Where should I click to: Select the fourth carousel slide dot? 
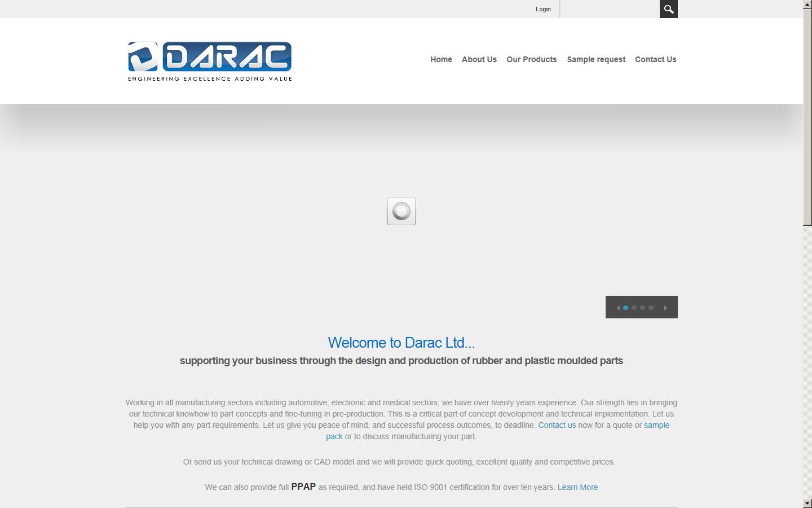651,307
